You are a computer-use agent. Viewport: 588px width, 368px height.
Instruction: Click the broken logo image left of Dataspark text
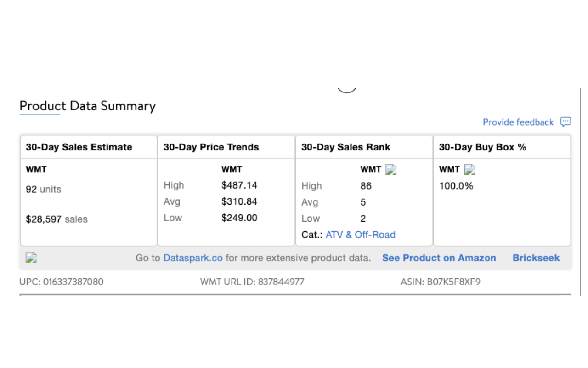(31, 258)
